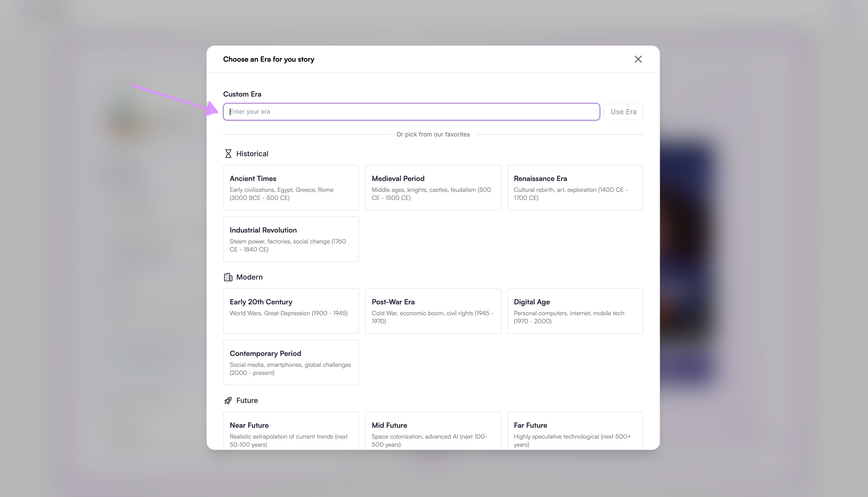Choose the Contemporary Period card
Screen dimensions: 868x497
291,362
